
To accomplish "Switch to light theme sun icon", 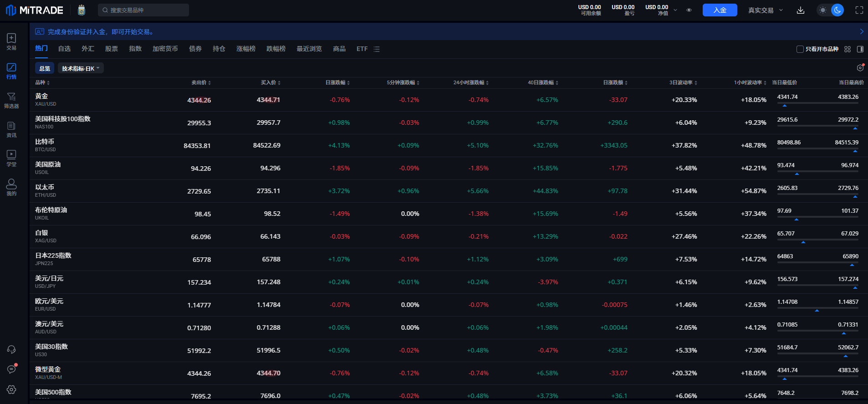I will (823, 10).
